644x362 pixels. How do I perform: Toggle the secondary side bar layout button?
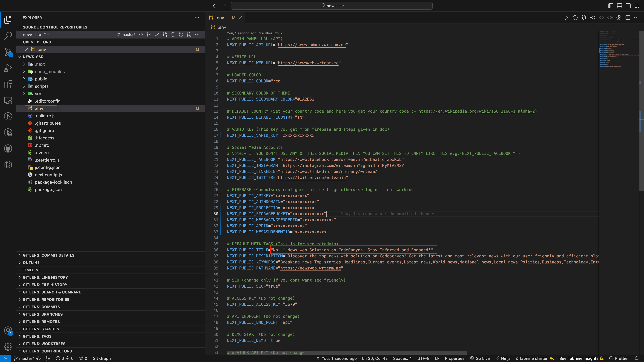point(628,6)
